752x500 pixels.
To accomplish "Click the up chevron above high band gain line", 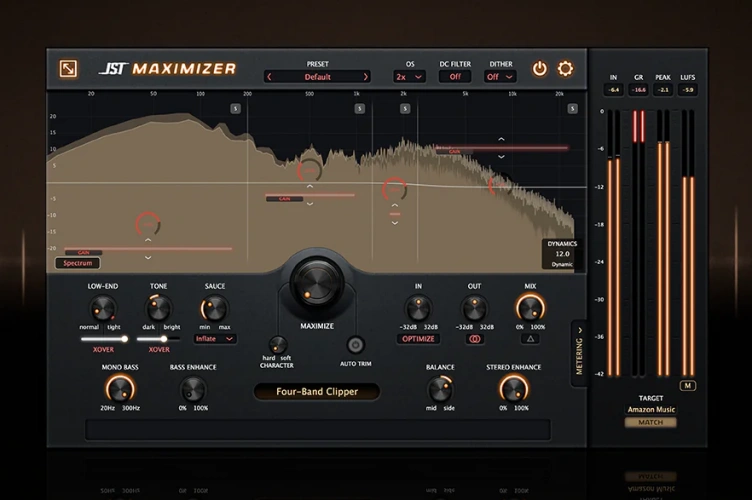I will click(501, 139).
